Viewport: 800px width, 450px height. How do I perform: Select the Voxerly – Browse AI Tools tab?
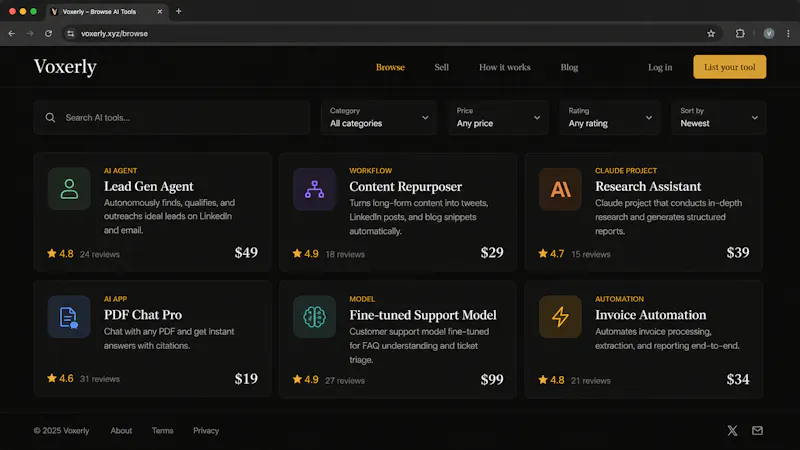click(x=107, y=11)
